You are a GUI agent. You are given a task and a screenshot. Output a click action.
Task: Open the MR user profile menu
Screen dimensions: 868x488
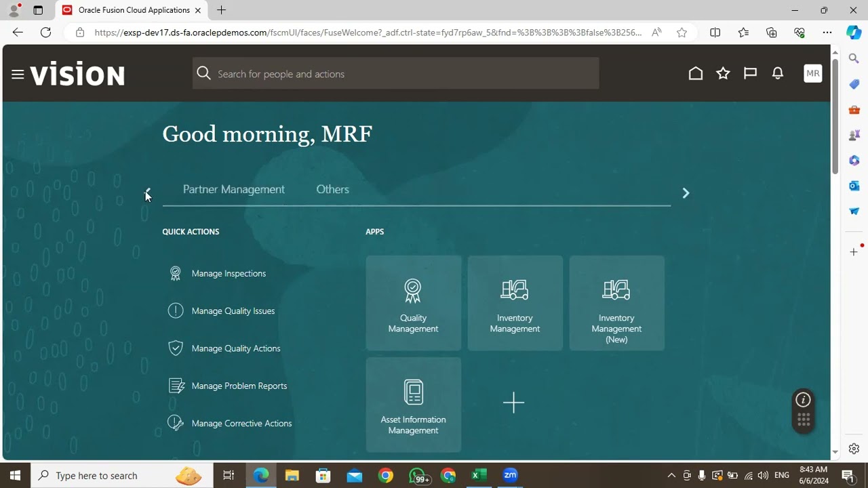point(813,74)
